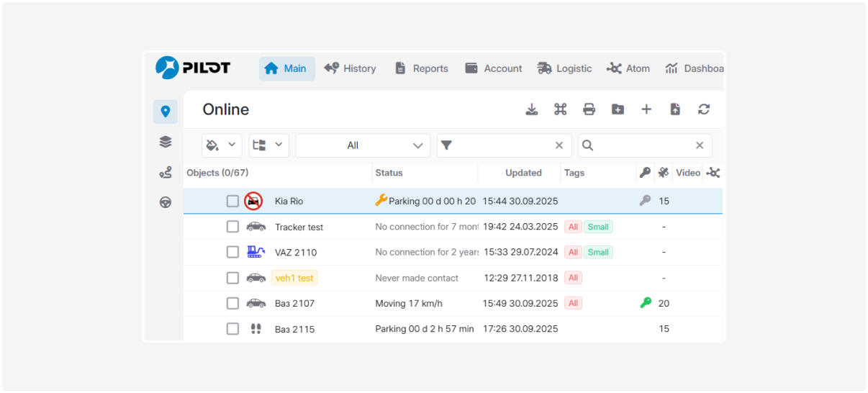Expand the All filter combo box
Screen dimensions: 868x393
(363, 145)
